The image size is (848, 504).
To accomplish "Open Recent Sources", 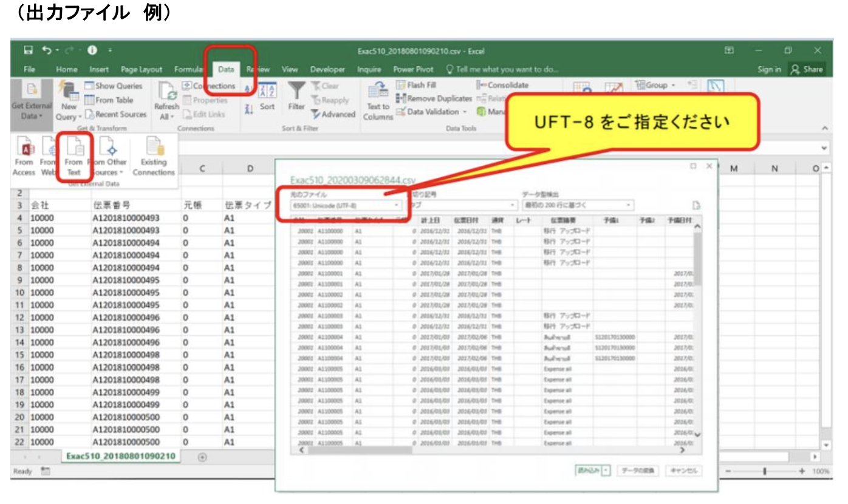I will coord(115,114).
